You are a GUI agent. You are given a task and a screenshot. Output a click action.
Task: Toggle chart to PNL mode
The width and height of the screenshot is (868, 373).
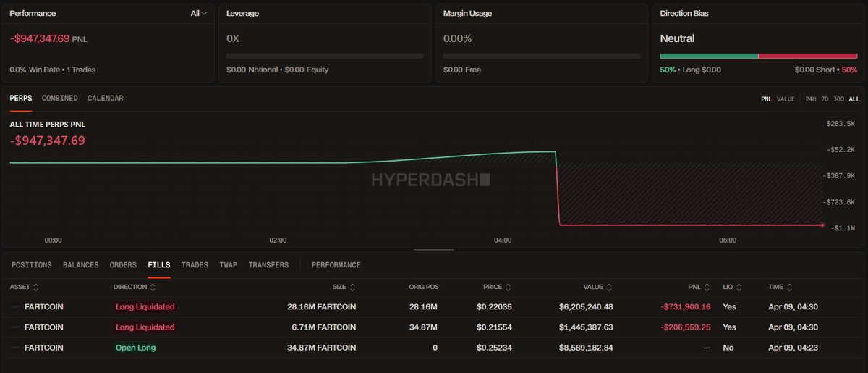pyautogui.click(x=766, y=99)
